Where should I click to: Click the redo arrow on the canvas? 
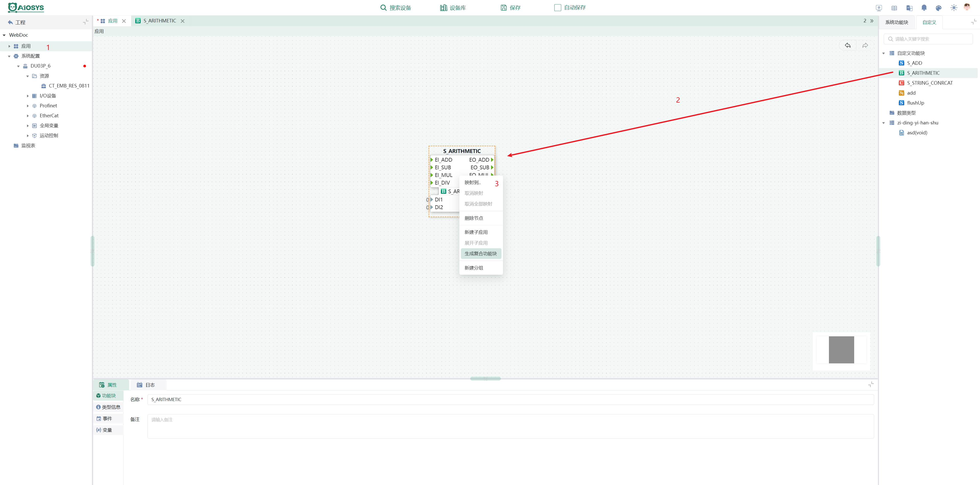tap(865, 45)
